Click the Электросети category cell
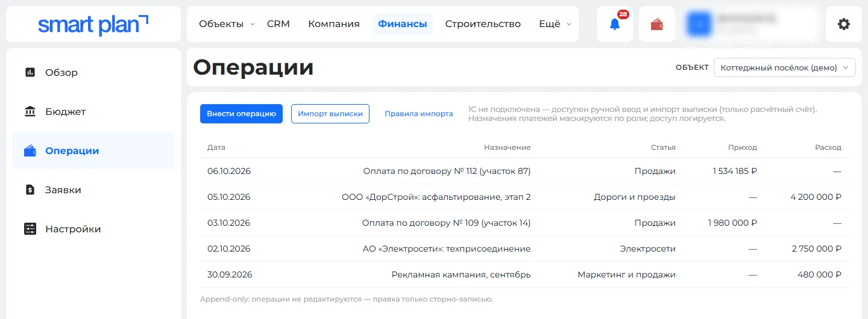Screen dimensions: 868x319 [x=648, y=249]
